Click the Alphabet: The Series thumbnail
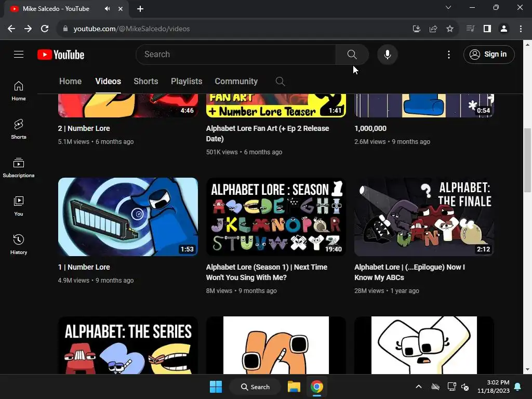 pos(128,345)
